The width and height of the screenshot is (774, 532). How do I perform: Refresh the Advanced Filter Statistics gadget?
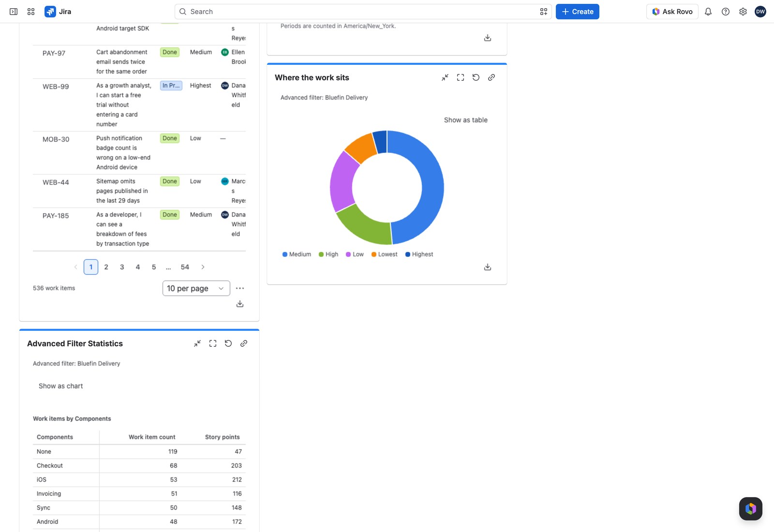[228, 343]
